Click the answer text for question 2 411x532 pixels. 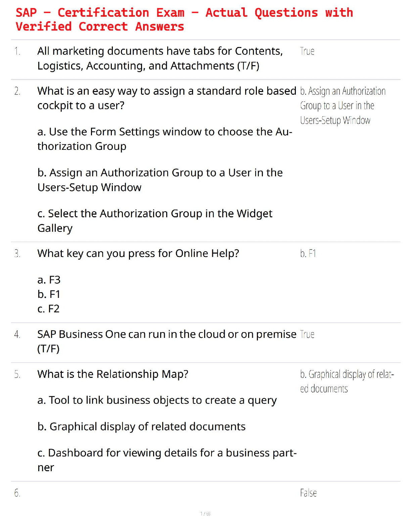point(342,106)
